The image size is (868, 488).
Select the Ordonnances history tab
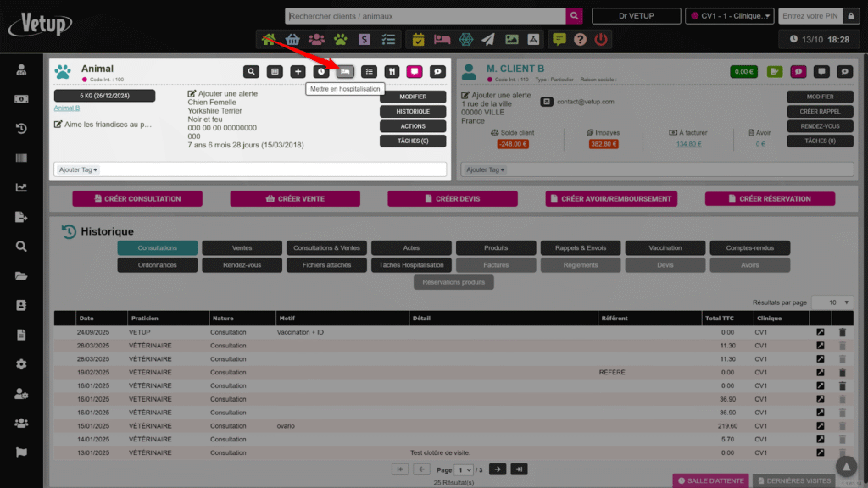click(157, 265)
